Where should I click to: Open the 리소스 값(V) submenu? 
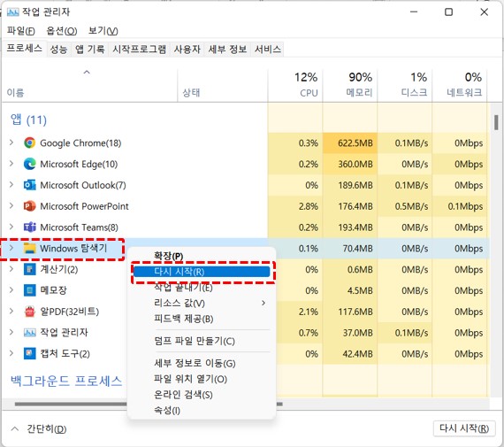pos(202,303)
